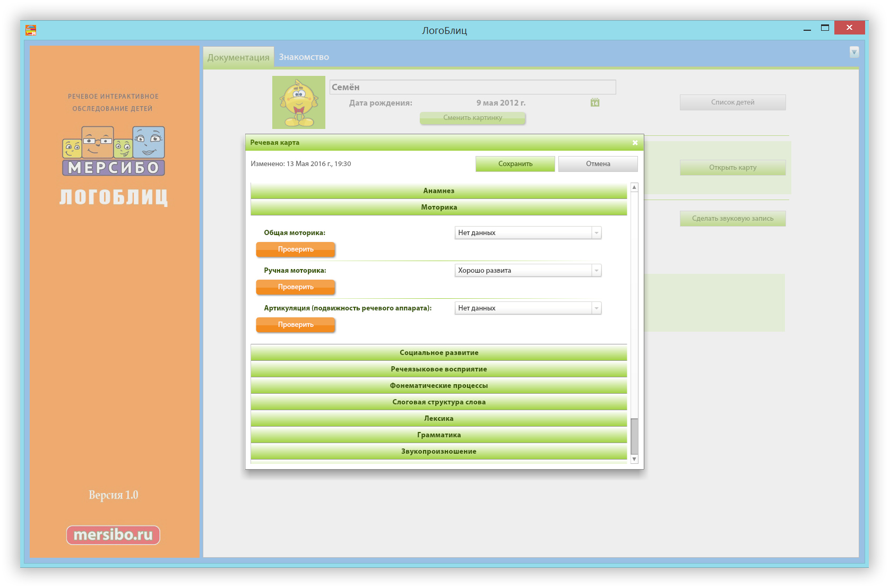Image resolution: width=889 pixels, height=588 pixels.
Task: Open the Артикуляция dropdown
Action: tap(528, 308)
